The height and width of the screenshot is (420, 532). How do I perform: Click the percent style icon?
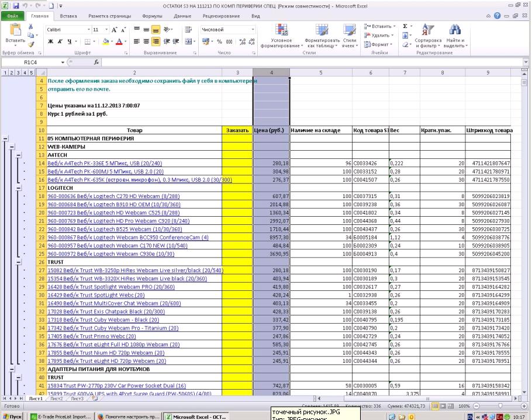point(219,41)
